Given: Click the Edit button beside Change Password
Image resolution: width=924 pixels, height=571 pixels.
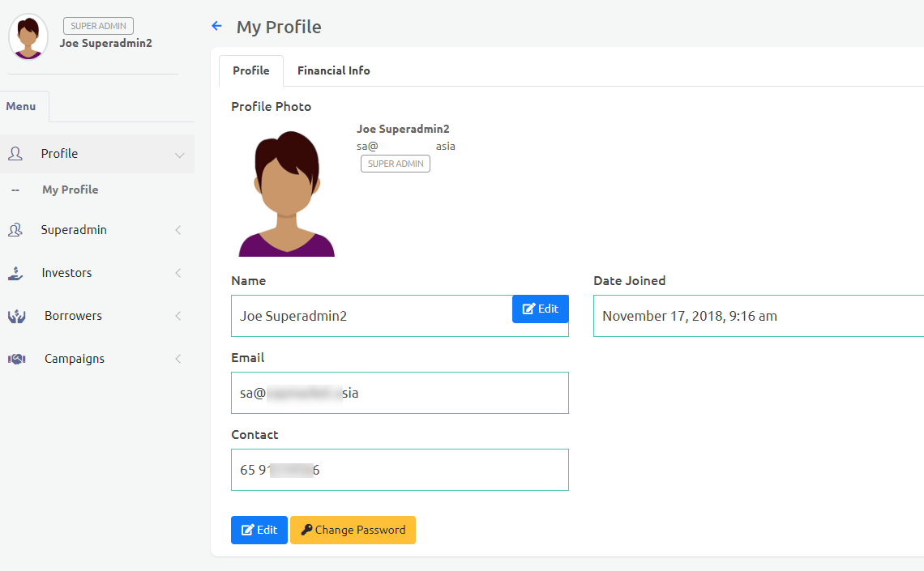Looking at the screenshot, I should pos(259,530).
